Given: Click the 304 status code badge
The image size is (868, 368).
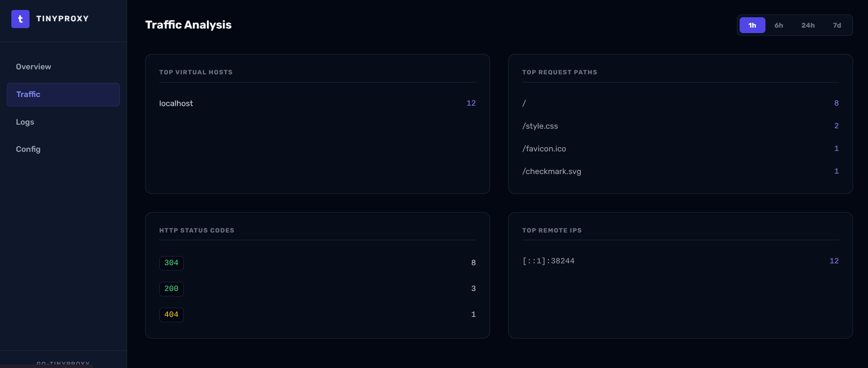Looking at the screenshot, I should pyautogui.click(x=171, y=263).
